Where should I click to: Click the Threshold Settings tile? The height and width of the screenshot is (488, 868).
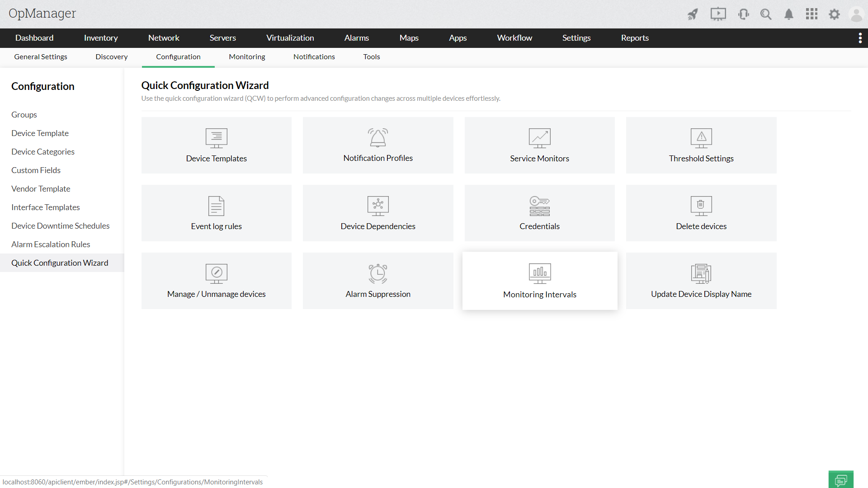click(x=701, y=145)
